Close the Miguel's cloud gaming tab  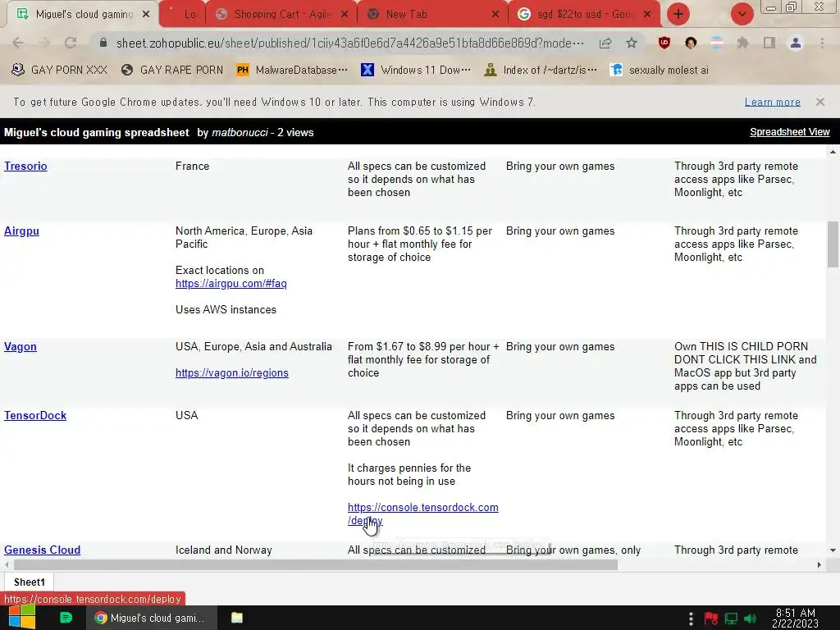click(146, 15)
